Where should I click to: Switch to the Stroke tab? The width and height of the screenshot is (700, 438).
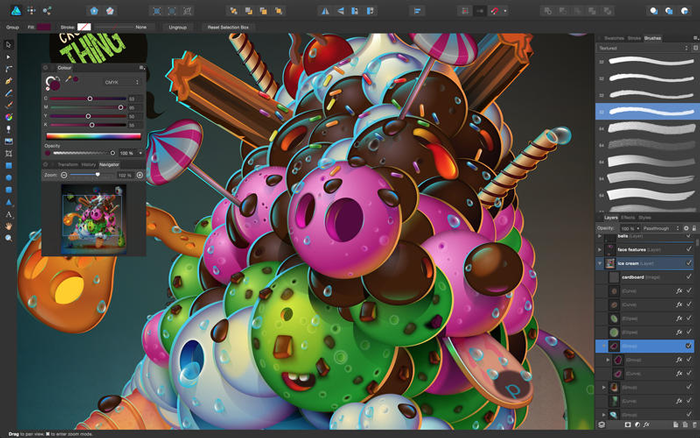[634, 38]
